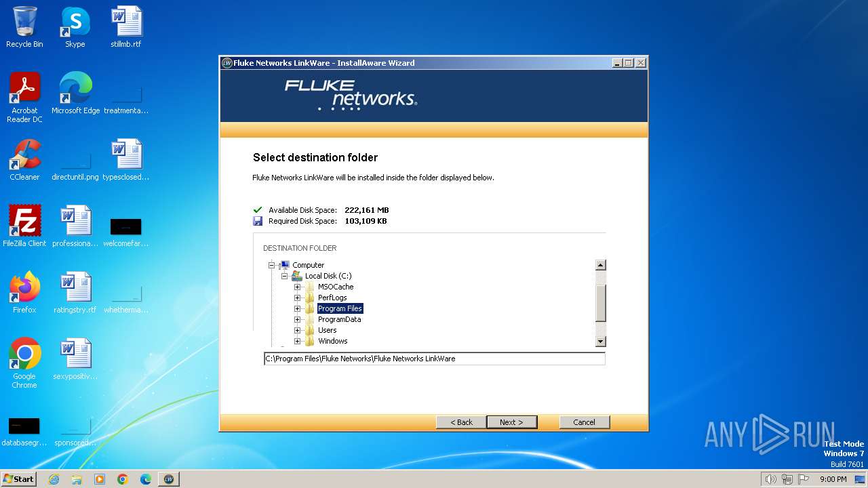Cancel the LinkWare installation
The height and width of the screenshot is (488, 868).
(585, 422)
